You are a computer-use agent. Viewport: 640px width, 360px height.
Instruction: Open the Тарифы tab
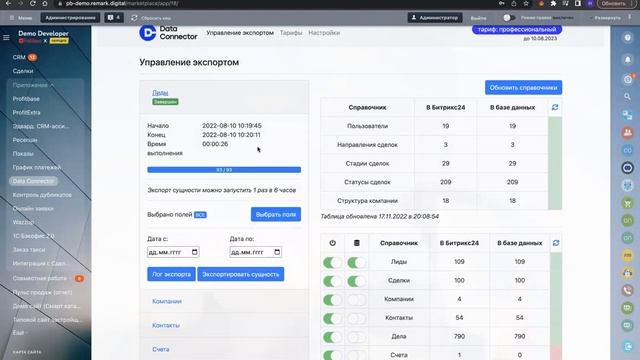(x=291, y=33)
